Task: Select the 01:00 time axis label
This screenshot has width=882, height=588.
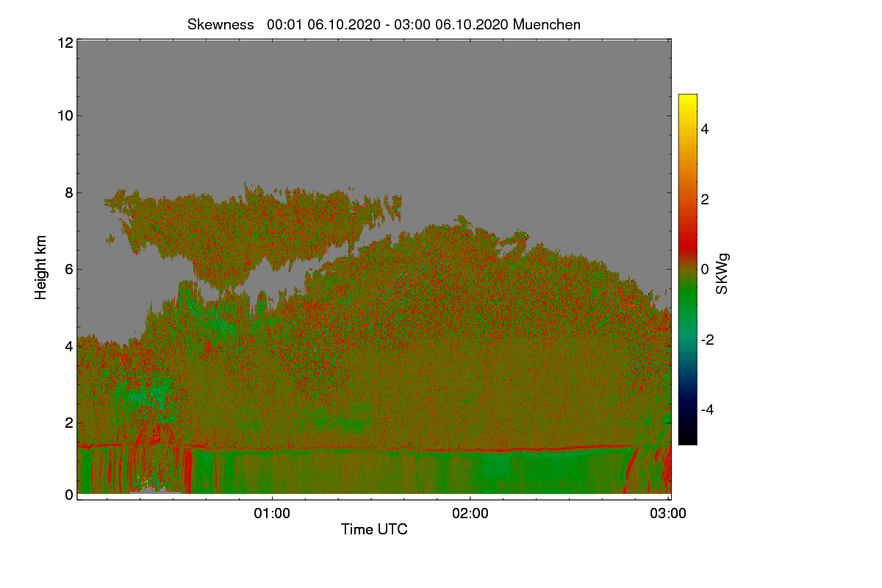Action: tap(272, 514)
